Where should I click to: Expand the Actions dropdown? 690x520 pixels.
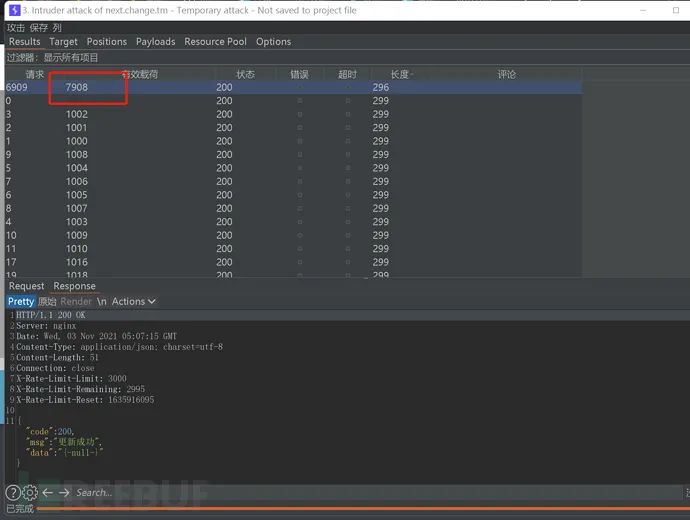click(133, 301)
